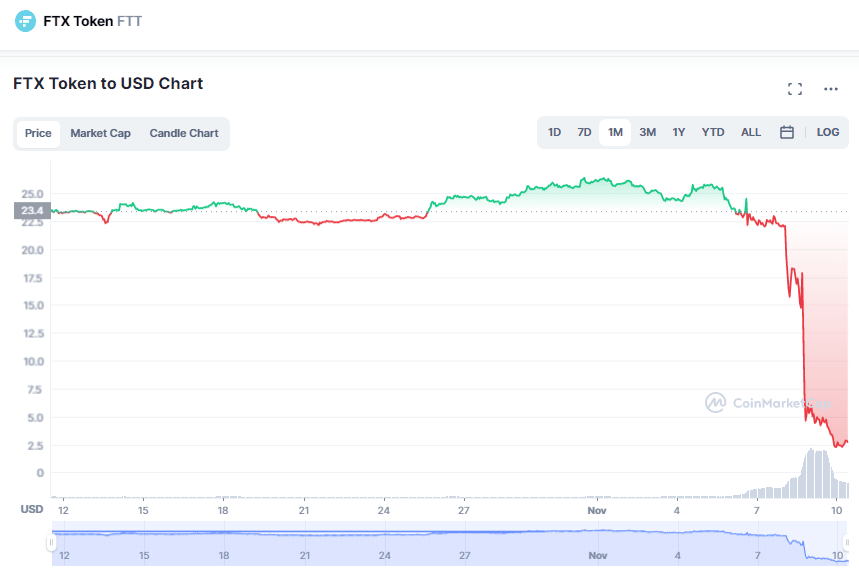The height and width of the screenshot is (575, 859).
Task: Click left handle of range navigator
Action: coord(51,543)
